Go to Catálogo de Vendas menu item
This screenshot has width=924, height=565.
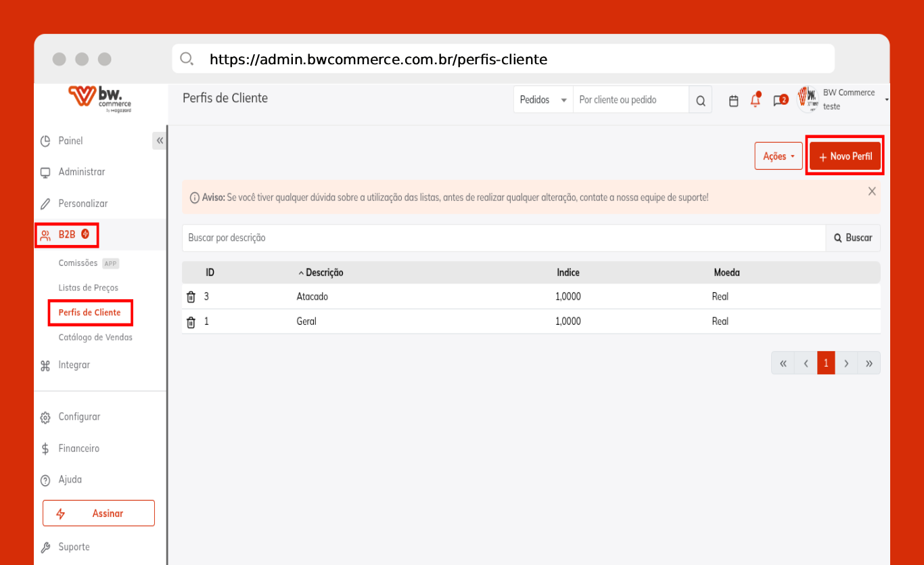95,337
